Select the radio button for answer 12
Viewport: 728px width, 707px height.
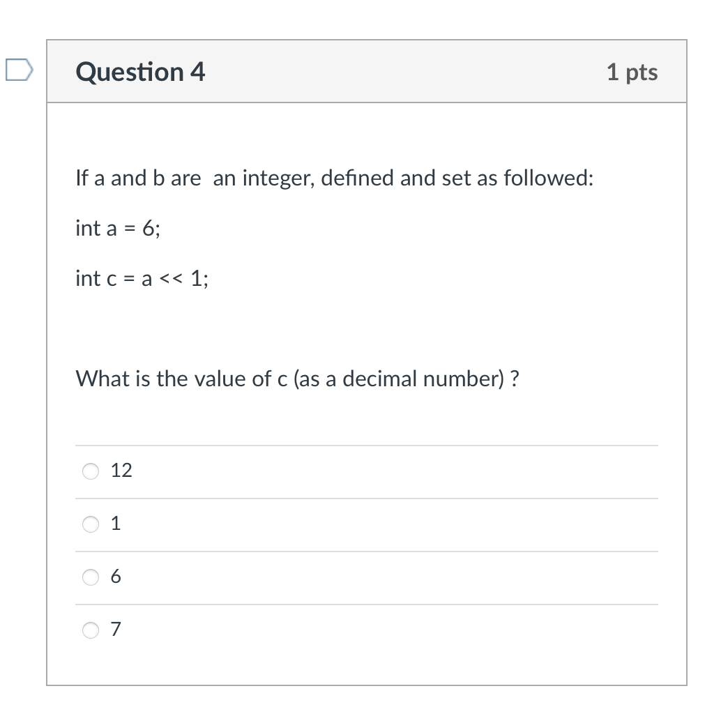[90, 471]
